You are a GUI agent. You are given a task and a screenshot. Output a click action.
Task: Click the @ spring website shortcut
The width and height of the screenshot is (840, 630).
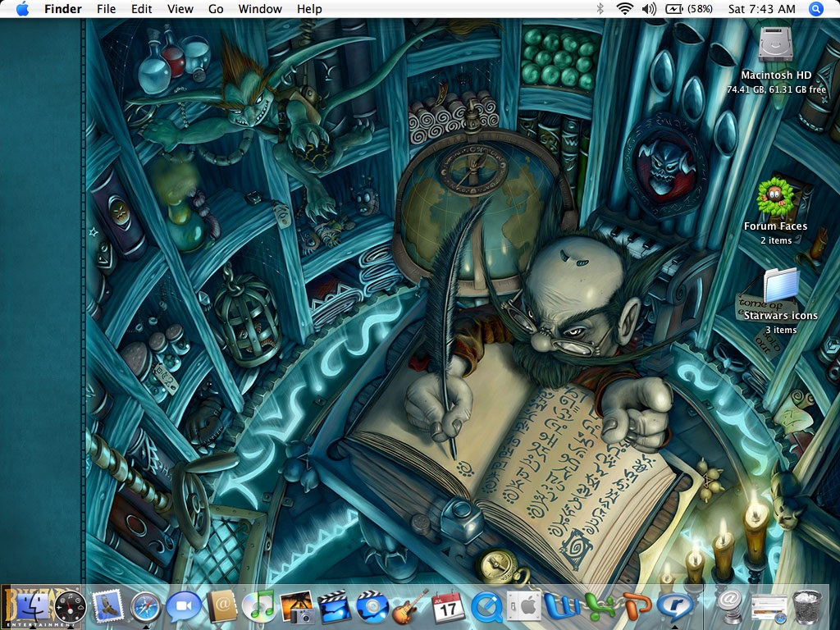tap(729, 606)
